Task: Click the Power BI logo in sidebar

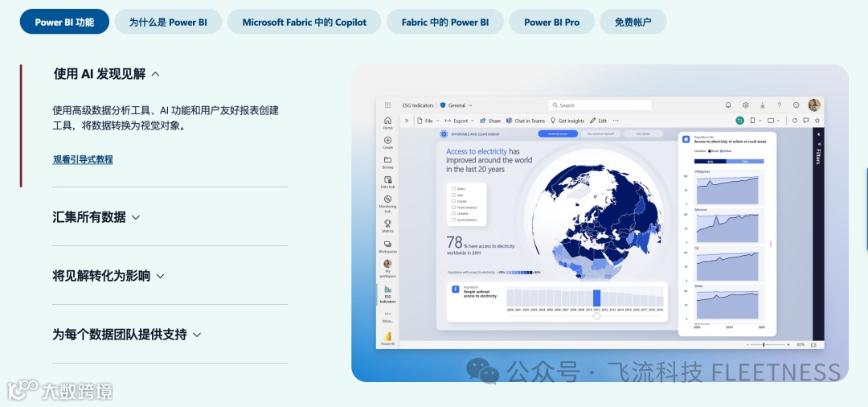Action: tap(387, 339)
